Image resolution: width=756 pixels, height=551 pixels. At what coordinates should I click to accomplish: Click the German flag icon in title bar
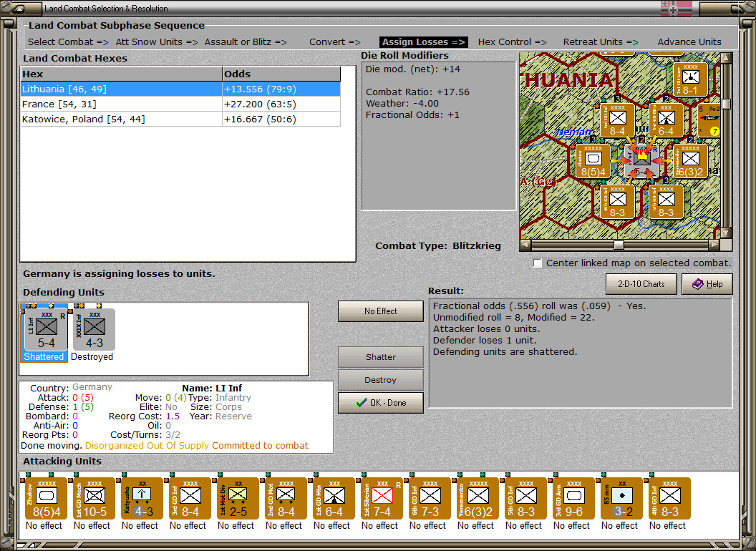coord(676,8)
